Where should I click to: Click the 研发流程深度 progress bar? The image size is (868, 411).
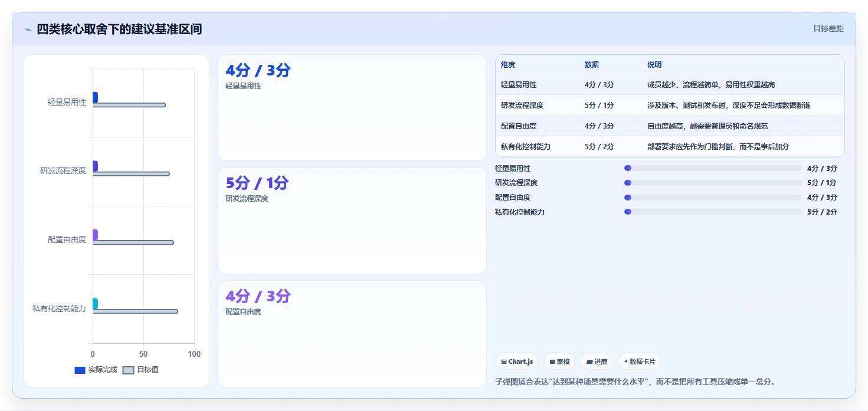pyautogui.click(x=713, y=183)
